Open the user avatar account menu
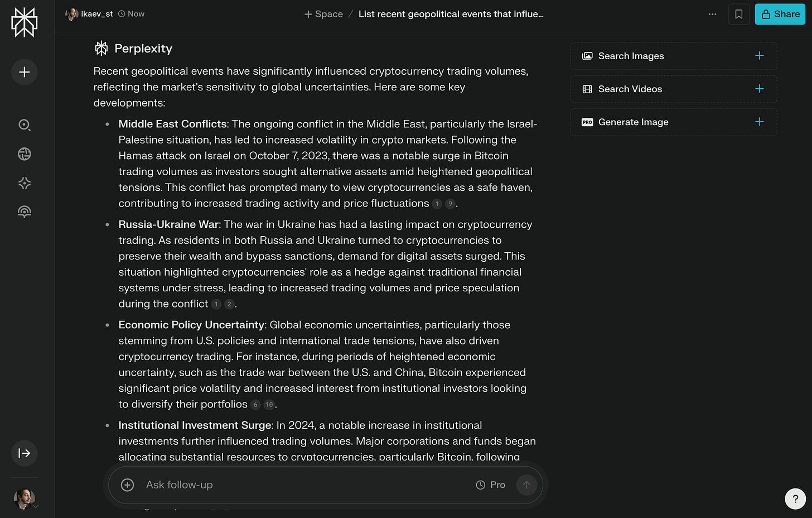Viewport: 812px width, 518px height. pos(25,498)
